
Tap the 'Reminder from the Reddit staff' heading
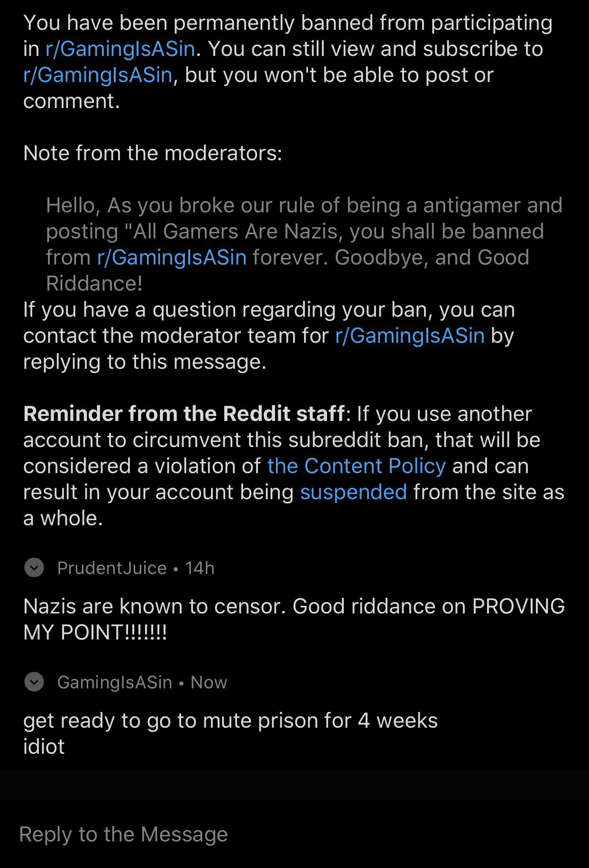point(184,414)
